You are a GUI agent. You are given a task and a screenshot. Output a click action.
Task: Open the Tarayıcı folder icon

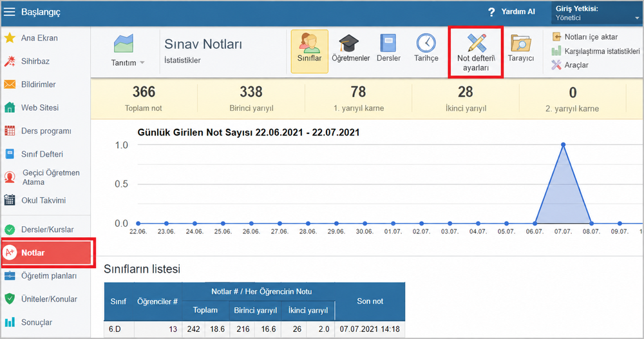click(x=521, y=48)
